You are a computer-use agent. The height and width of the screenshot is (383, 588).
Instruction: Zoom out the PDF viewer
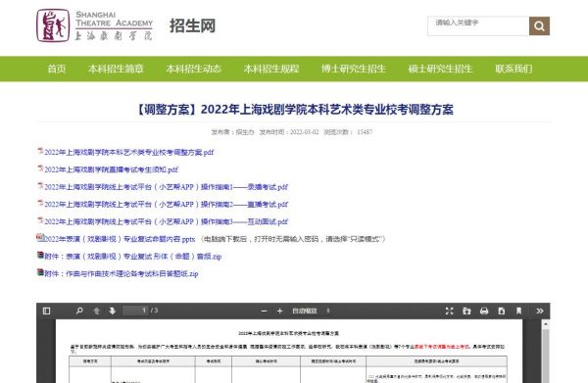[x=264, y=311]
